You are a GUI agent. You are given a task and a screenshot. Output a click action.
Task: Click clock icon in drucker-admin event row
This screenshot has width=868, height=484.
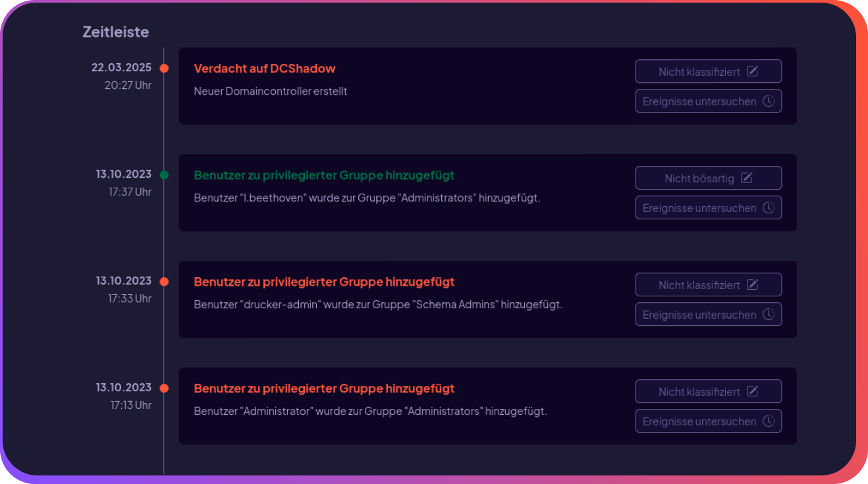(768, 314)
